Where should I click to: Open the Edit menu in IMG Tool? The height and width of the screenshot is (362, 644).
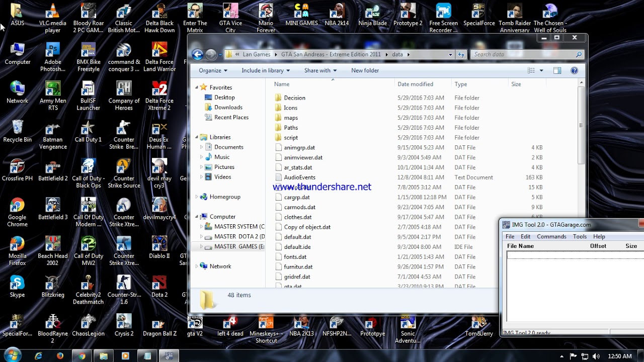[525, 236]
